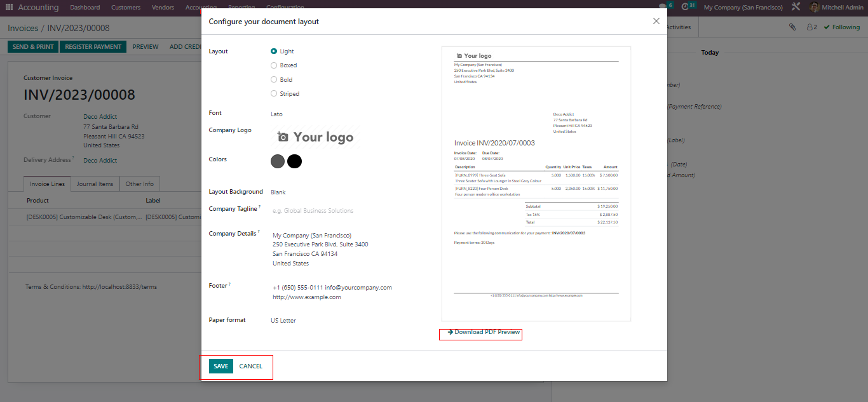Select the Light layout option
This screenshot has width=868, height=402.
[274, 51]
